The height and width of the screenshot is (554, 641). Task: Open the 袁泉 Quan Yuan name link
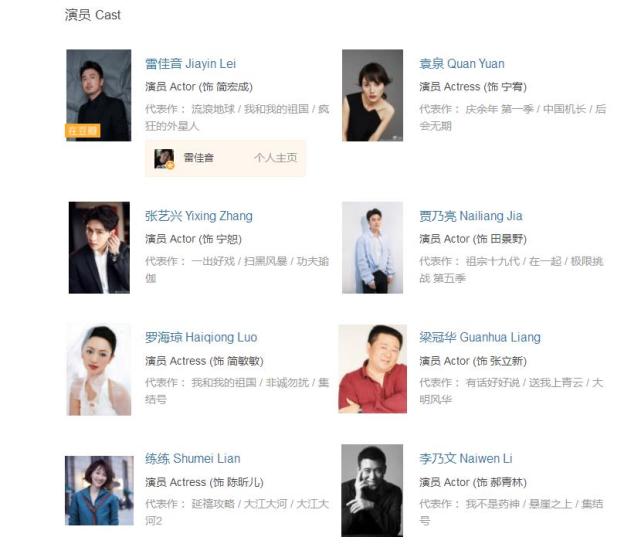(x=462, y=64)
